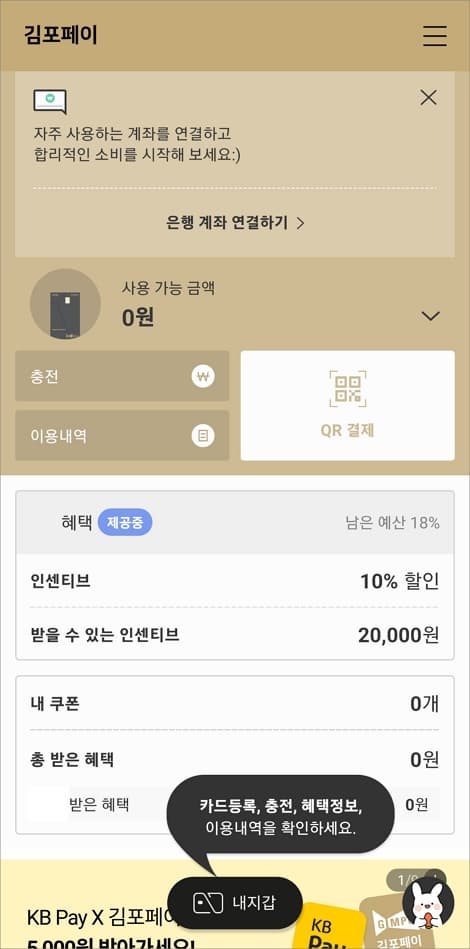Image resolution: width=470 pixels, height=949 pixels.
Task: Expand the 총 받은 혜택 row
Action: 235,759
